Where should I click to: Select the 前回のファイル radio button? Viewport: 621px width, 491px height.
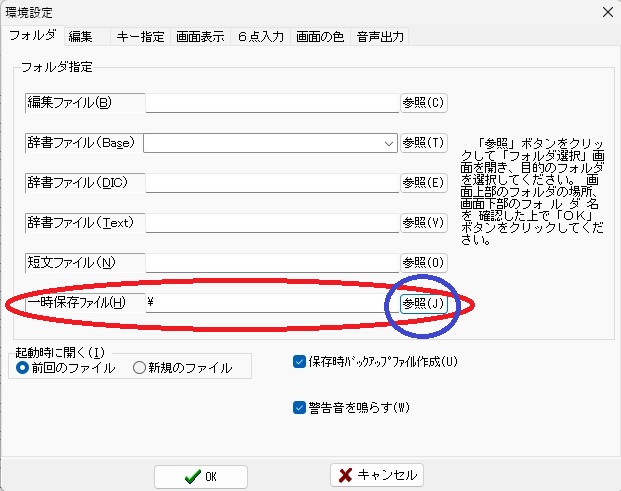click(23, 368)
